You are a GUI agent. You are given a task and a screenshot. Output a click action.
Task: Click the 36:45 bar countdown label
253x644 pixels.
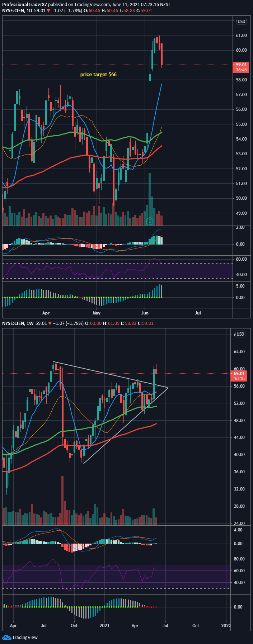[241, 70]
